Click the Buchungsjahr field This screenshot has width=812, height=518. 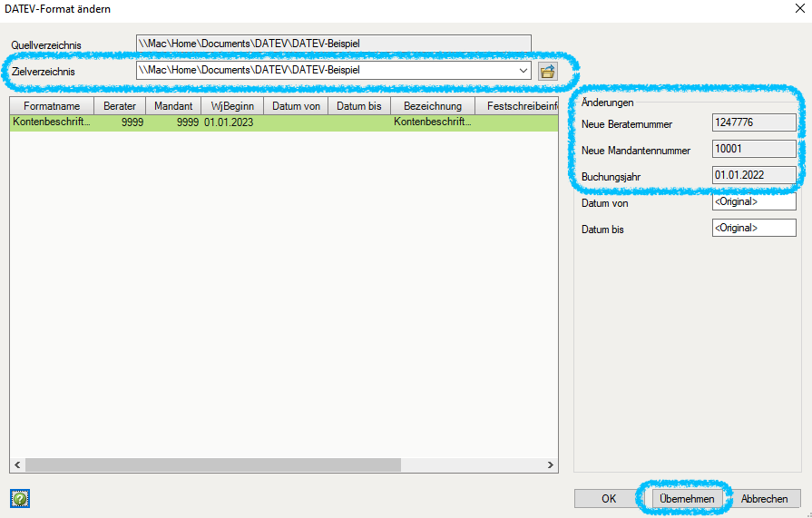click(x=754, y=175)
